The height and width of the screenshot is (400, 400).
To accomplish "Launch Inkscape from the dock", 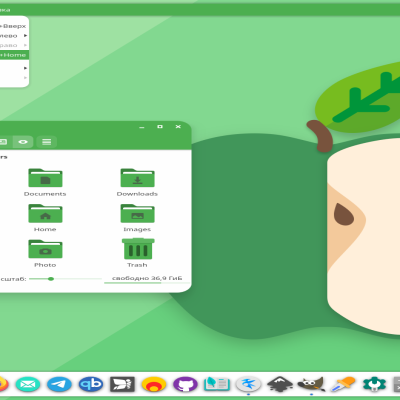I will click(280, 384).
